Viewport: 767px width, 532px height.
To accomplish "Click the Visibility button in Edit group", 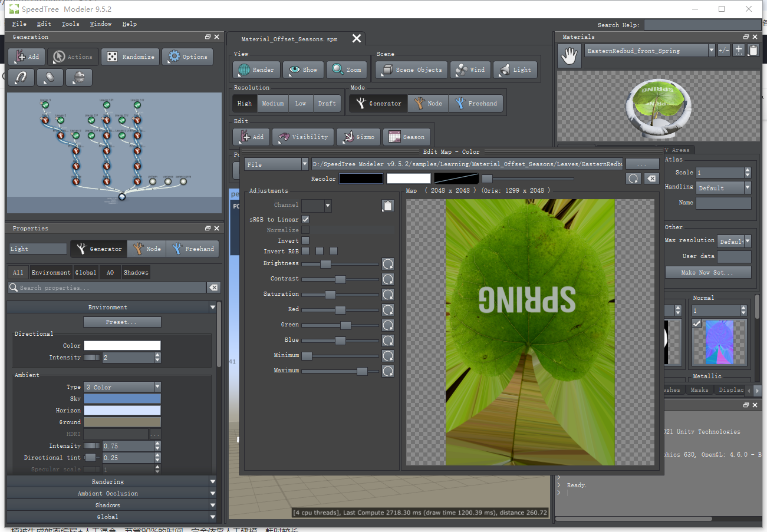I will click(303, 137).
